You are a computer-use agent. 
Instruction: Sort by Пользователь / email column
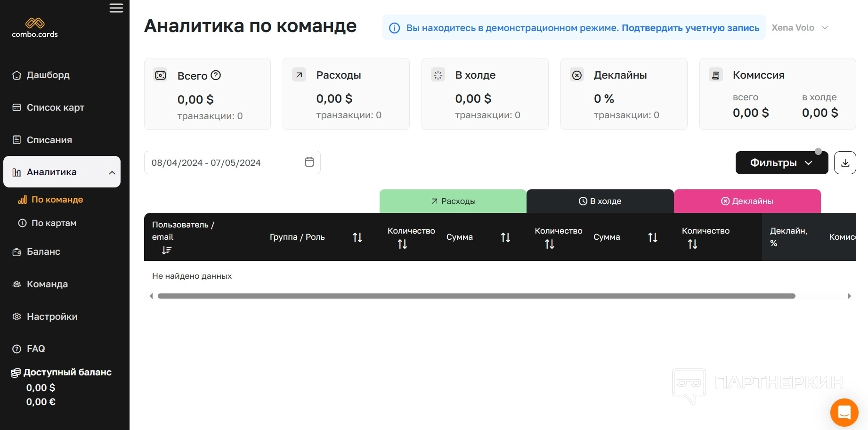[x=167, y=250]
